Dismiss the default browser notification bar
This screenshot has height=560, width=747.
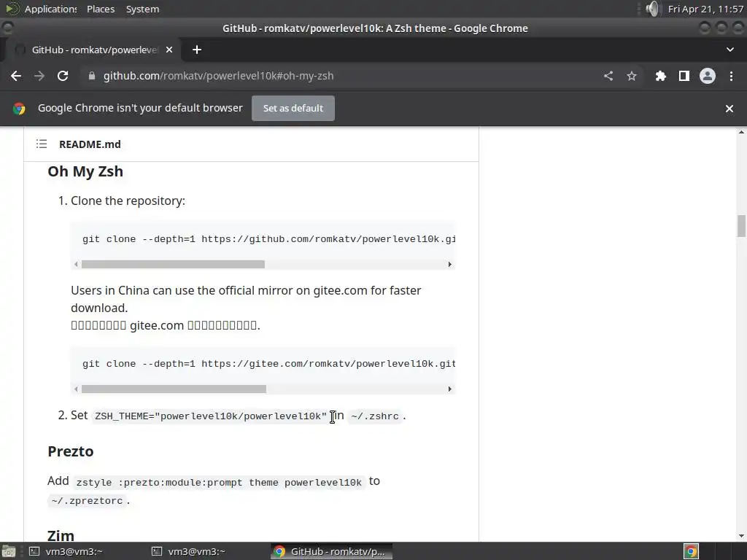[729, 109]
